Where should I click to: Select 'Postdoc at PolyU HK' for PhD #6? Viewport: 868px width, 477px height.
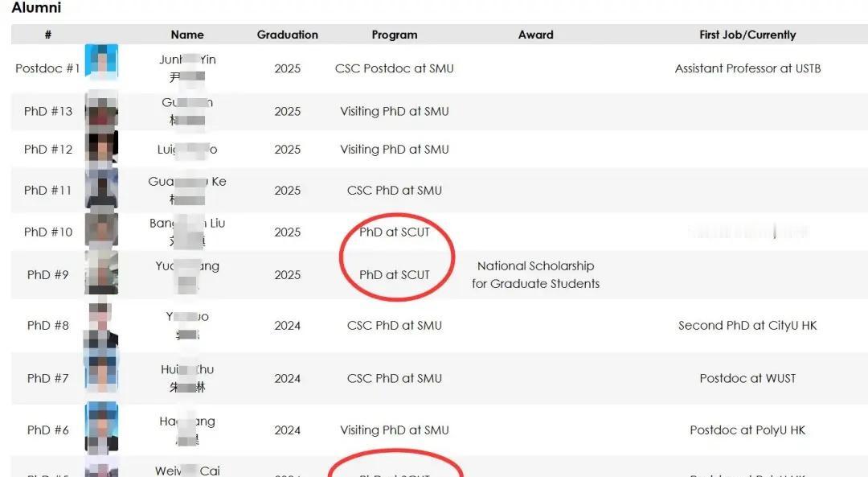point(747,430)
